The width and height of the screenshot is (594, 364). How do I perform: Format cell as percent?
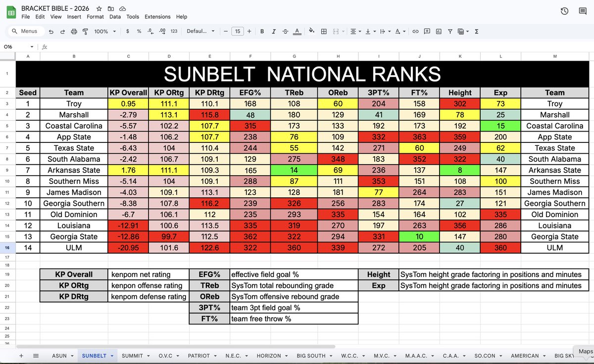(x=139, y=31)
